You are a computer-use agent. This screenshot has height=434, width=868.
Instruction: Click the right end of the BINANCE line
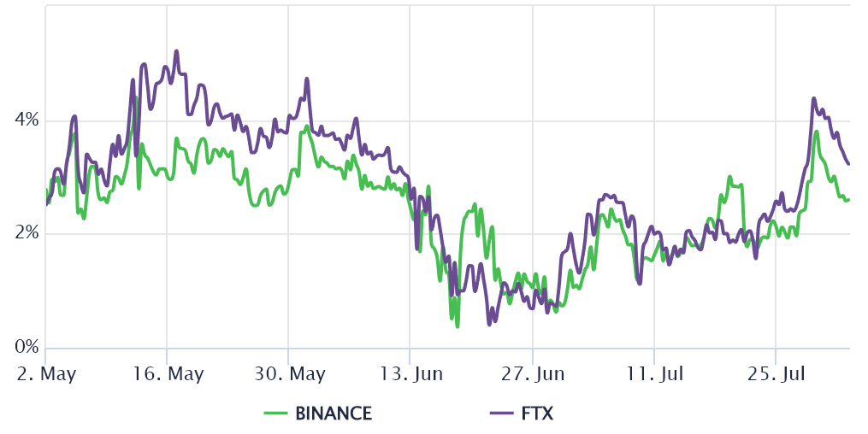pos(848,199)
